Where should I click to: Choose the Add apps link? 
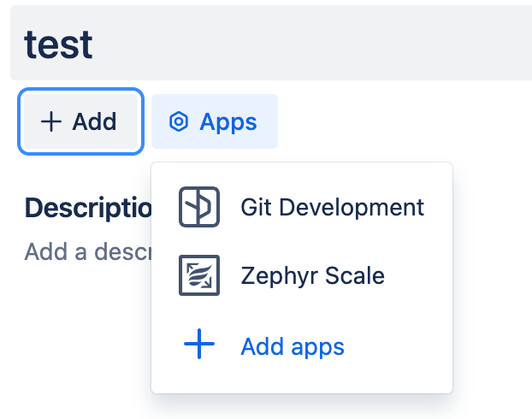(x=302, y=345)
